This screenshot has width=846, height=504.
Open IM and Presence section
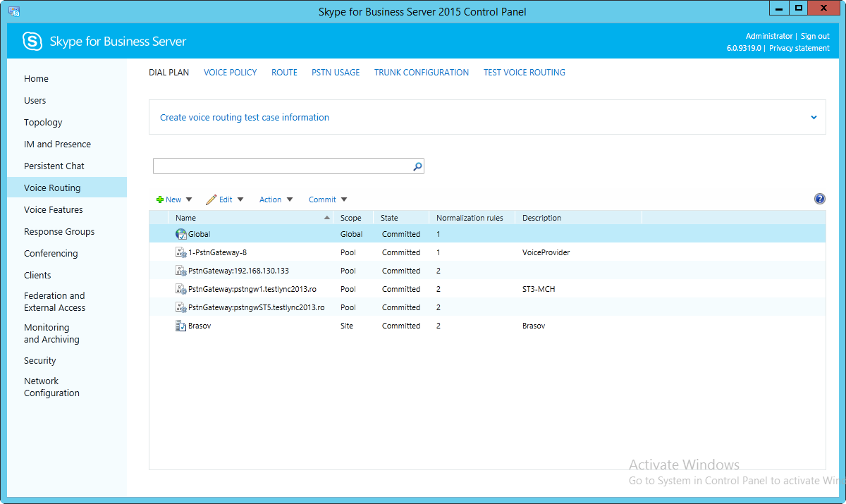tap(57, 145)
